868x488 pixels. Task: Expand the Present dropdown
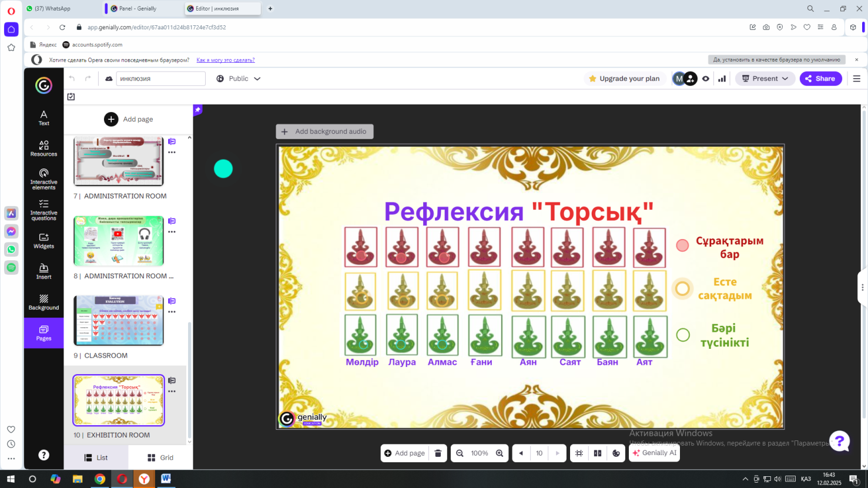(785, 79)
